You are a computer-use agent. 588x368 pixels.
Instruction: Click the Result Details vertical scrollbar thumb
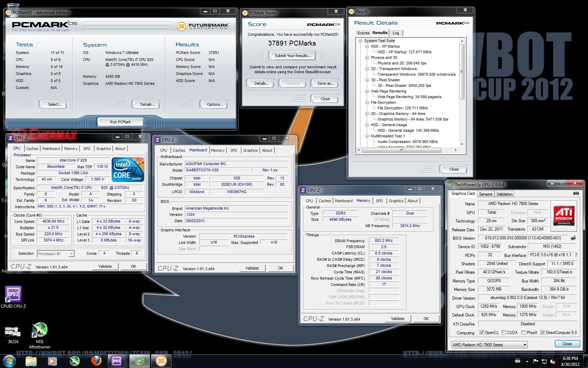pos(462,72)
